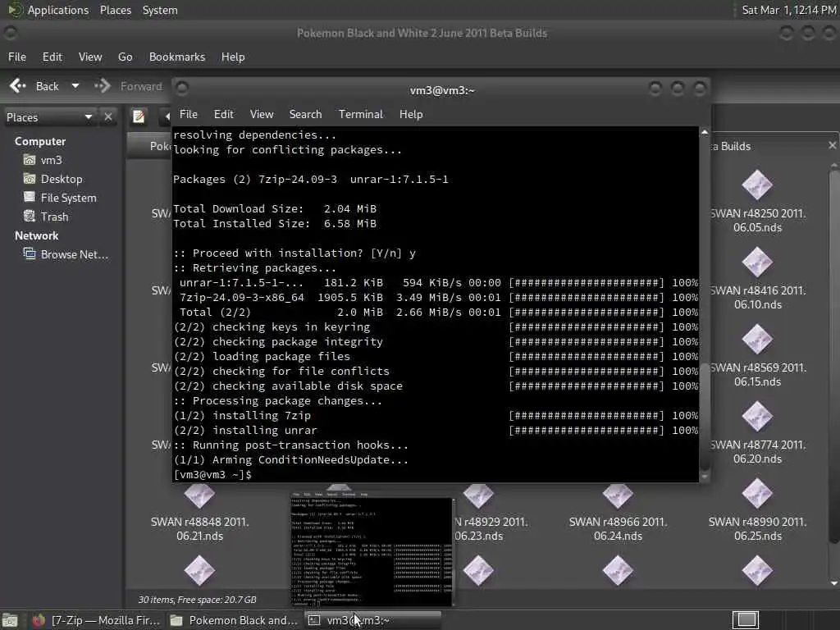Click the terminal scrollbar down arrow
This screenshot has width=840, height=630.
point(705,477)
